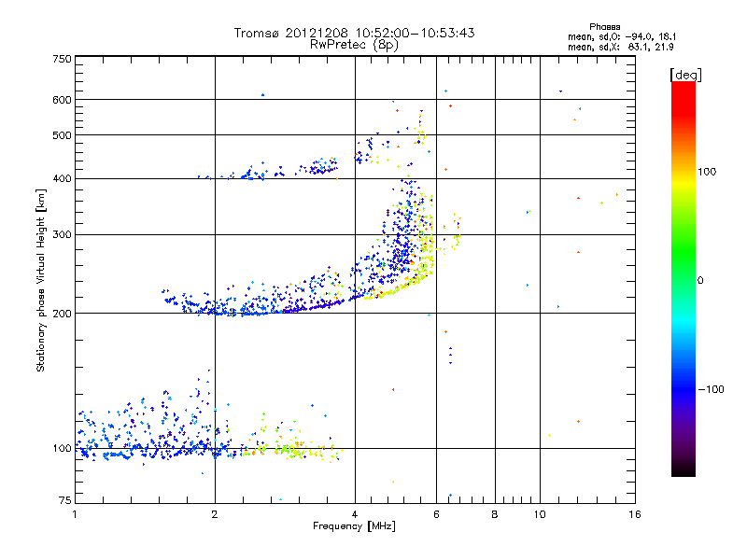Click the 'mean, sd,O: -94.0, 18.1' line
747x560 pixels.
pyautogui.click(x=622, y=36)
